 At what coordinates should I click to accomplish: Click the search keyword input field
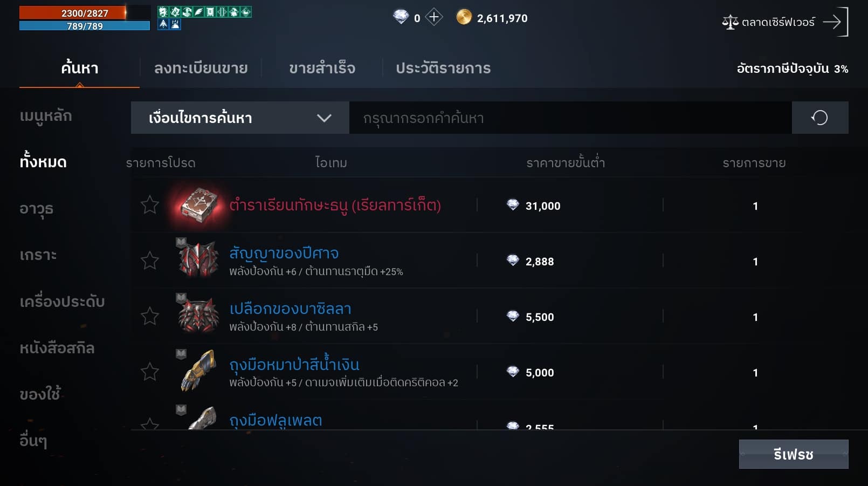click(x=570, y=118)
